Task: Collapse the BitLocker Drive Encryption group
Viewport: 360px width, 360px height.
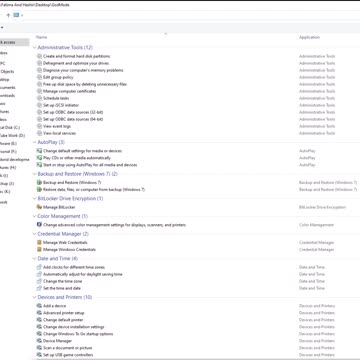Action: (x=35, y=199)
